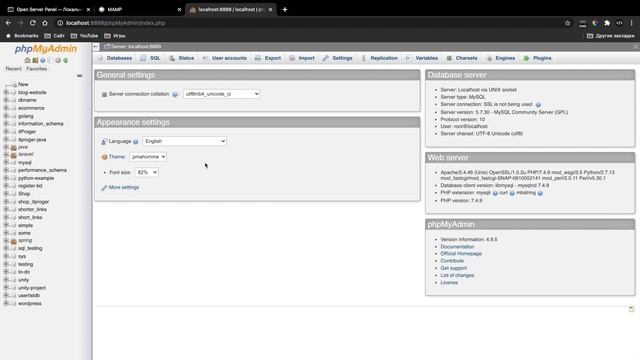Click the wrench icon beside More settings
The image size is (640, 360).
tap(104, 188)
